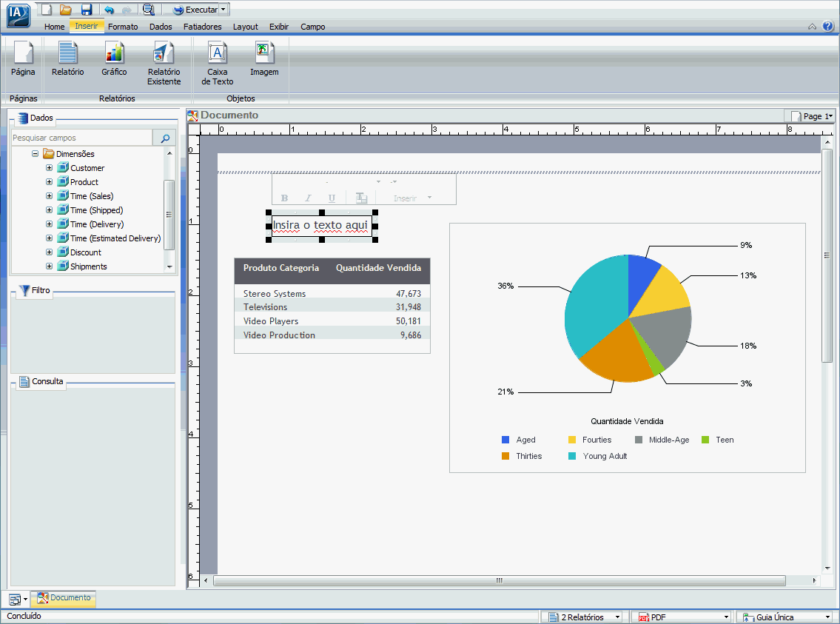Expand the Time (Shipped) dimension
Screen dimensions: 840x624
tap(49, 210)
